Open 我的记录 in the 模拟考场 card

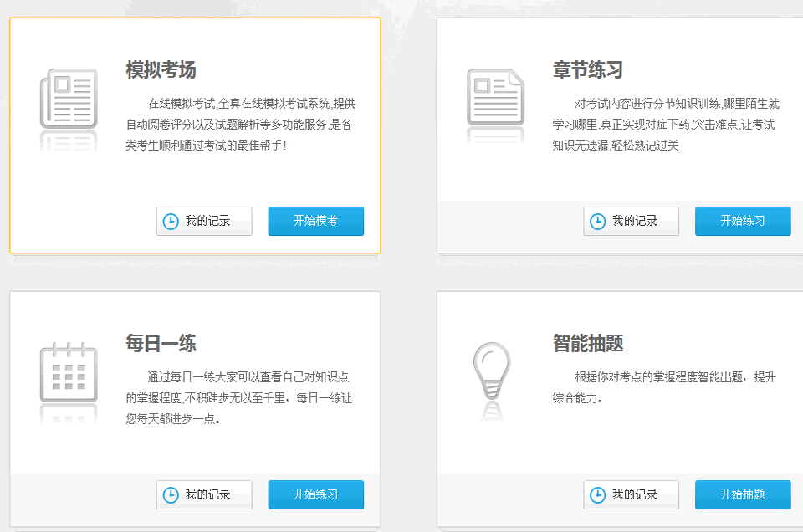pyautogui.click(x=203, y=221)
